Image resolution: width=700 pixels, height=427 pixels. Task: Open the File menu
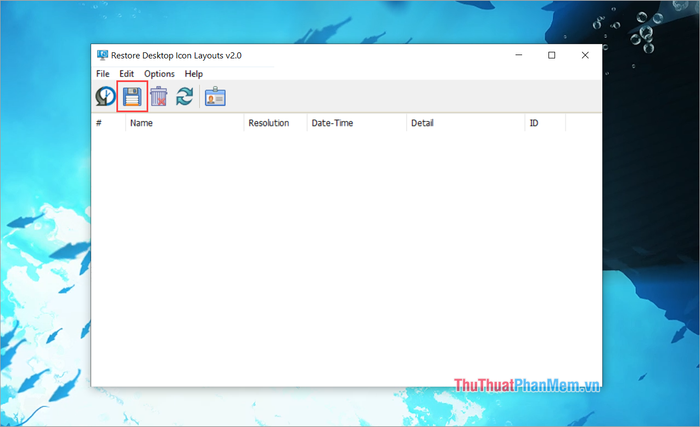(x=103, y=74)
